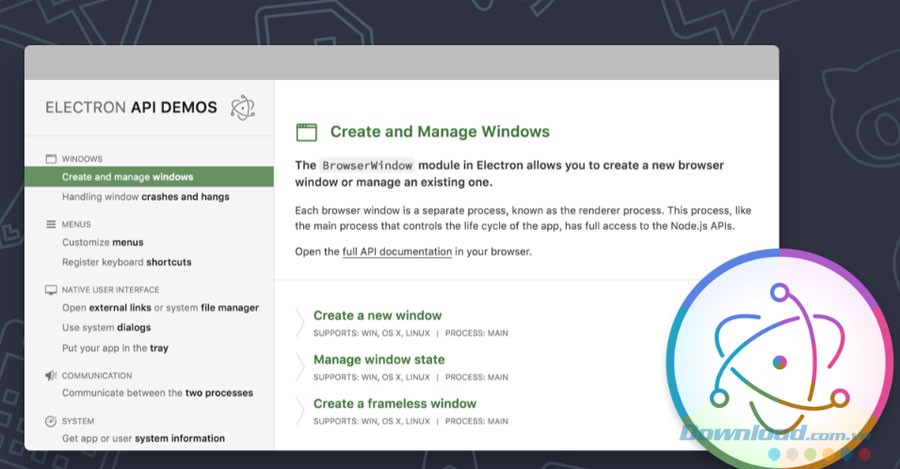
Task: Click the 'Electron API Demos' sidebar title
Action: tap(131, 108)
